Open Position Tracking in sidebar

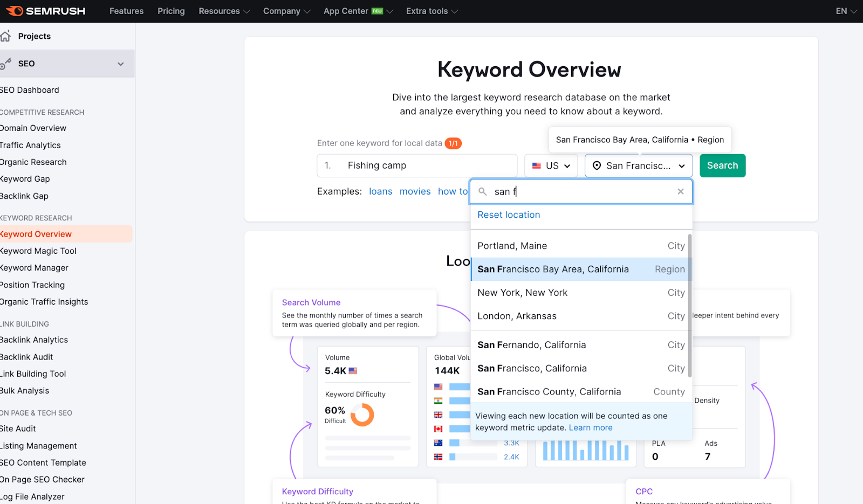coord(32,285)
